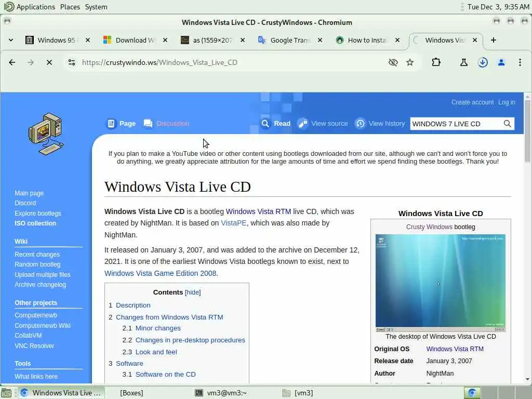Open the Chrome Labs flask icon

(x=464, y=62)
